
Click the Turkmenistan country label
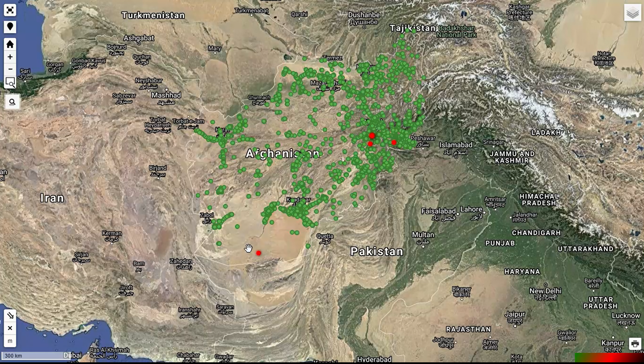[x=153, y=16]
